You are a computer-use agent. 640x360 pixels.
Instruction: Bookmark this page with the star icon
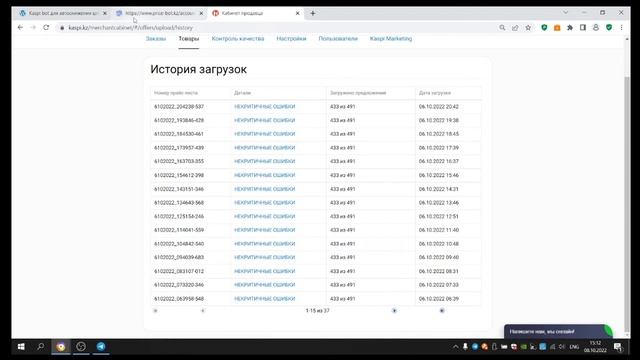click(528, 27)
